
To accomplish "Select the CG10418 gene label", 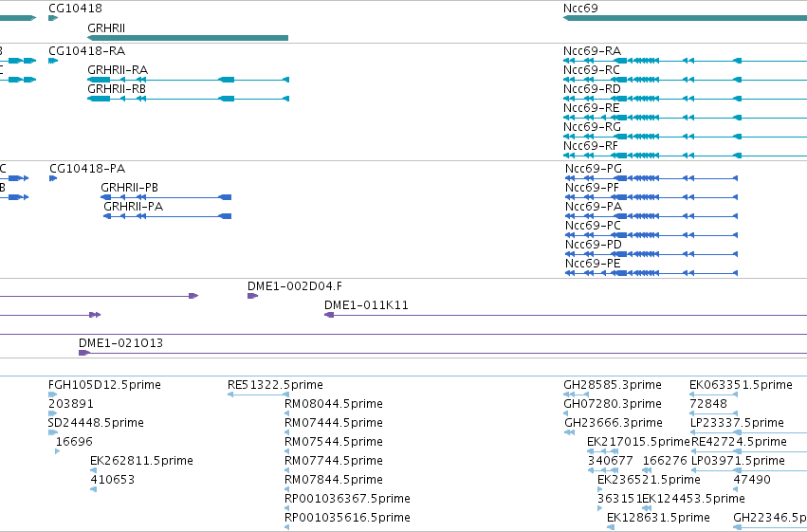I will 75,9.
